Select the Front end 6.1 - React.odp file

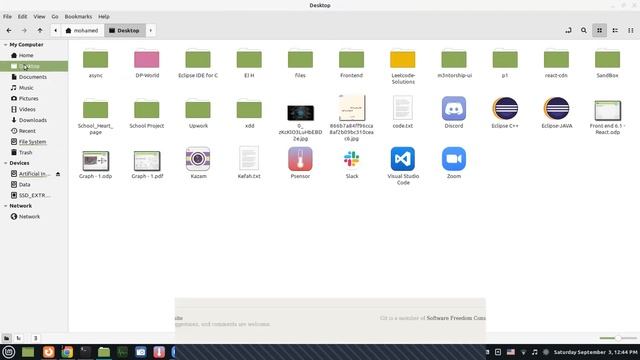pos(607,110)
